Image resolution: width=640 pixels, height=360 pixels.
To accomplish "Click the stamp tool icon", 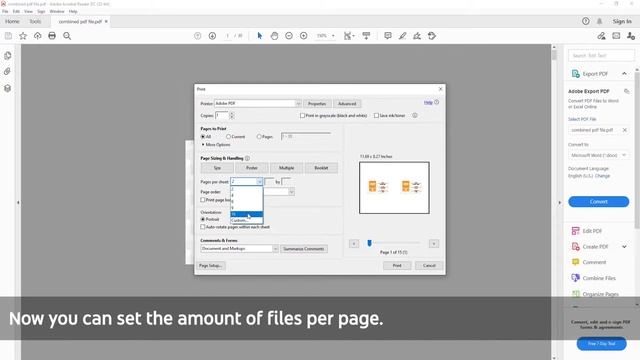I will pyautogui.click(x=432, y=36).
